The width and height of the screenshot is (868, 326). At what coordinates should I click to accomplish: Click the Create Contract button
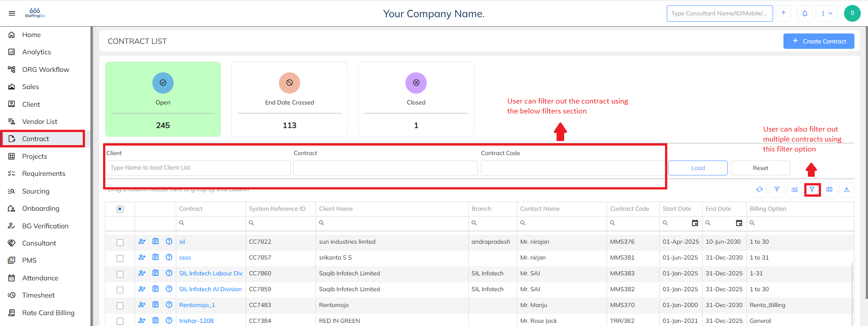[x=819, y=41]
